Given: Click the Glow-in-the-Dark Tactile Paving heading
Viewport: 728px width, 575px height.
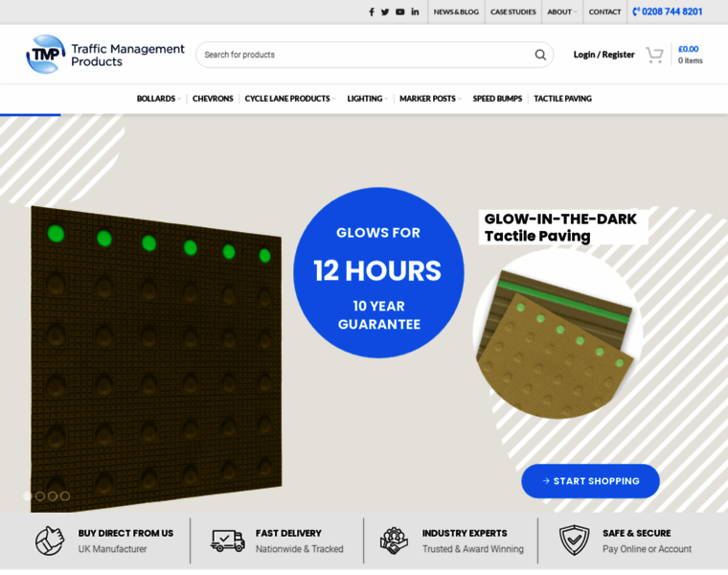Looking at the screenshot, I should click(x=560, y=227).
